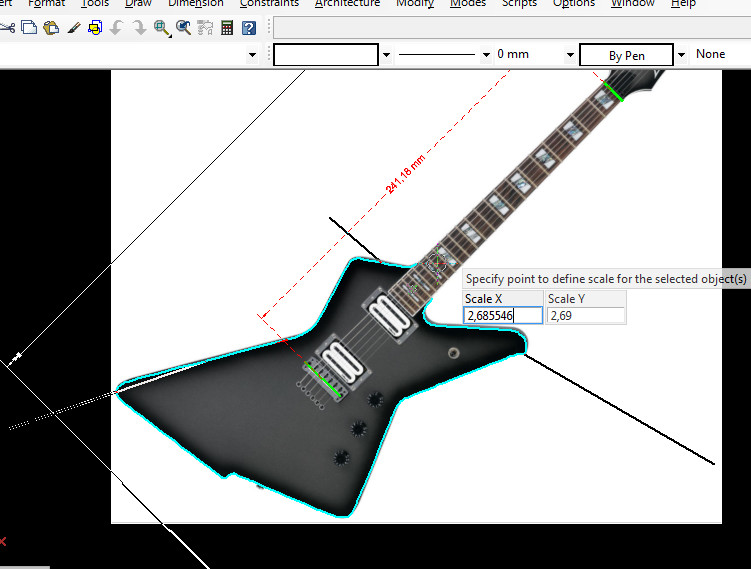Open the Options menu
Viewport: 751px width, 569px height.
(x=574, y=4)
